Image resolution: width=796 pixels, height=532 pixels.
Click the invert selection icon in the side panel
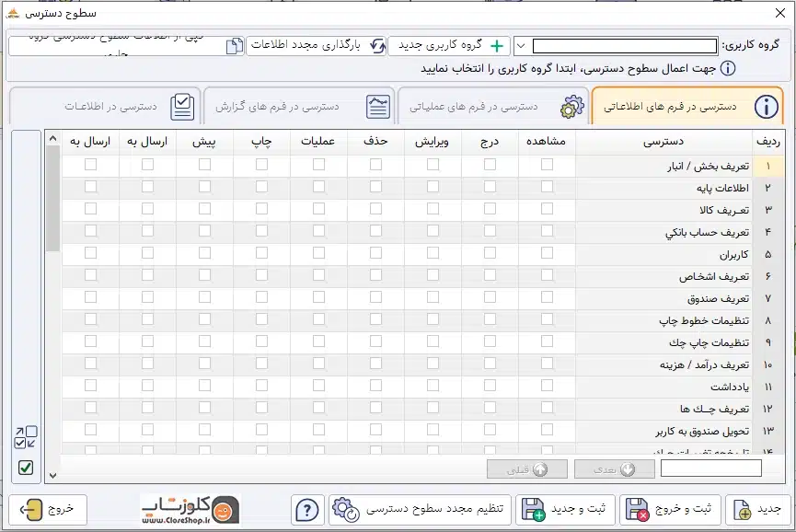coord(26,437)
